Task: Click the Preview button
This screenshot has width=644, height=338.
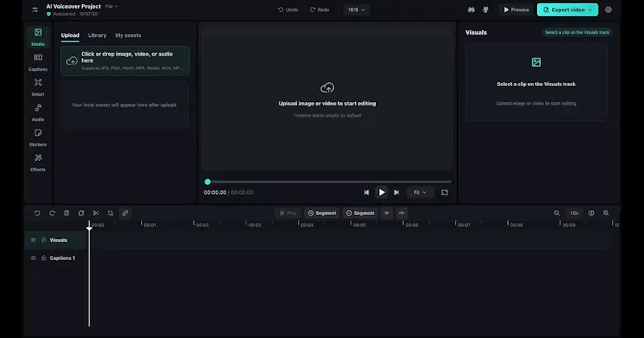Action: (516, 10)
